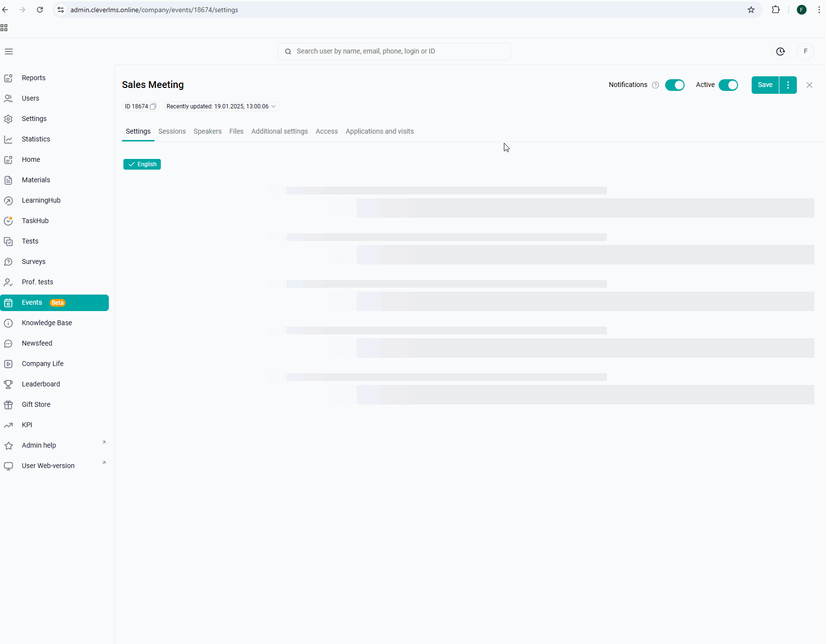Image resolution: width=826 pixels, height=644 pixels.
Task: Copy event ID 18674 with copy icon
Action: (153, 106)
